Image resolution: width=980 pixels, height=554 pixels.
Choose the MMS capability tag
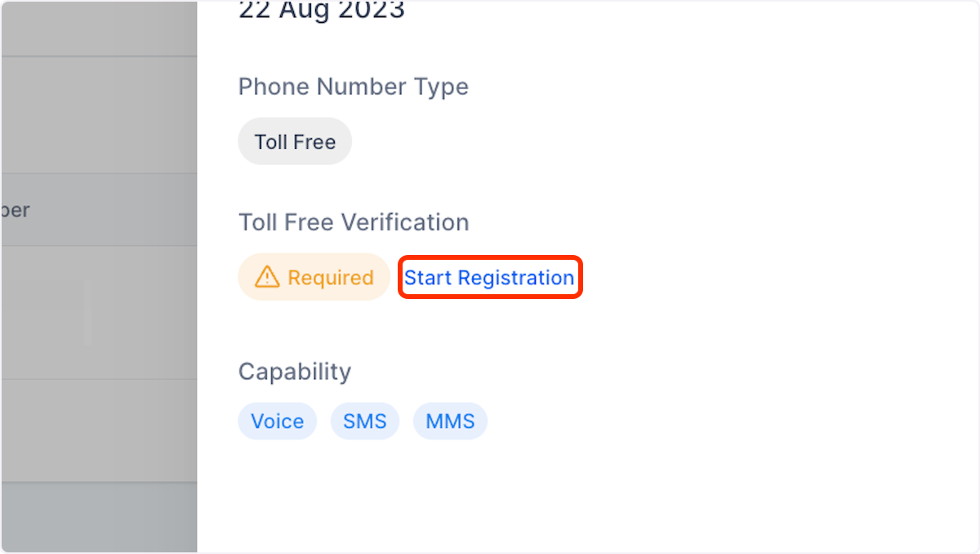pos(450,421)
